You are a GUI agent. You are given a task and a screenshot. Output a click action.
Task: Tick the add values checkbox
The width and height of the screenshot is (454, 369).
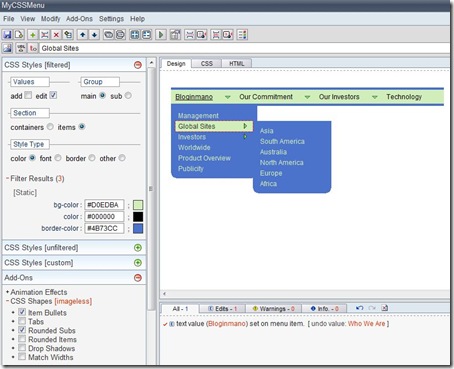[28, 95]
